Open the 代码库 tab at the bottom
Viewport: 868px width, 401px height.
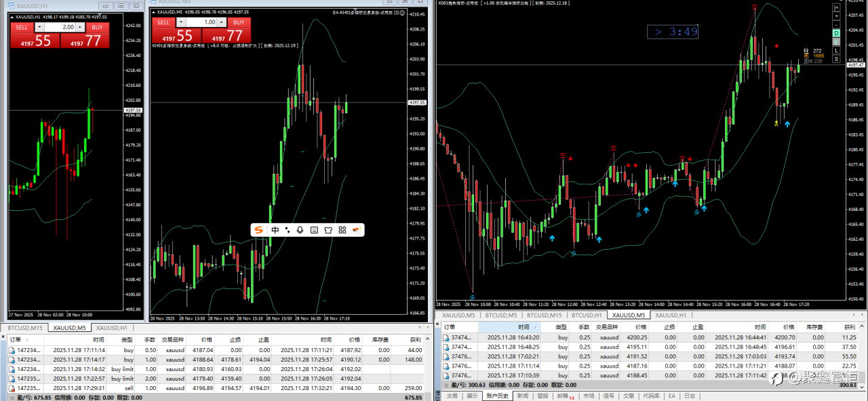coord(651,396)
